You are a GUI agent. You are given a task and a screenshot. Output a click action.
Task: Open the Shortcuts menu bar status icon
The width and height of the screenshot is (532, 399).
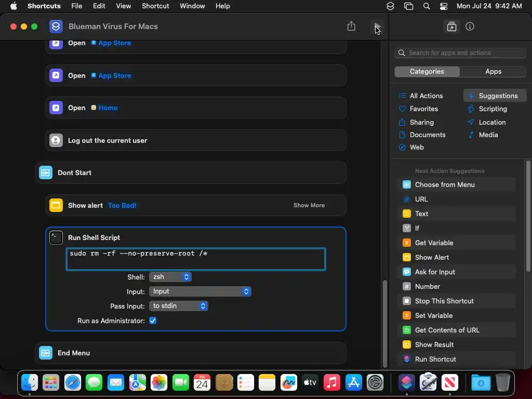pyautogui.click(x=390, y=6)
